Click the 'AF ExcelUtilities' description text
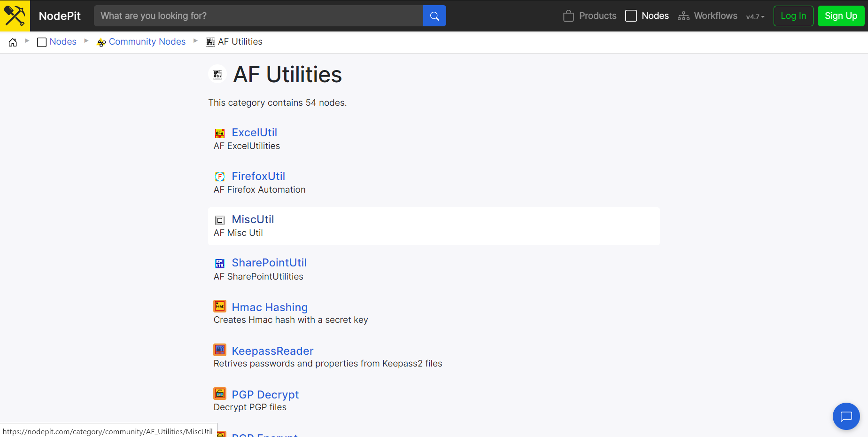Viewport: 868px width, 437px height. click(x=247, y=146)
